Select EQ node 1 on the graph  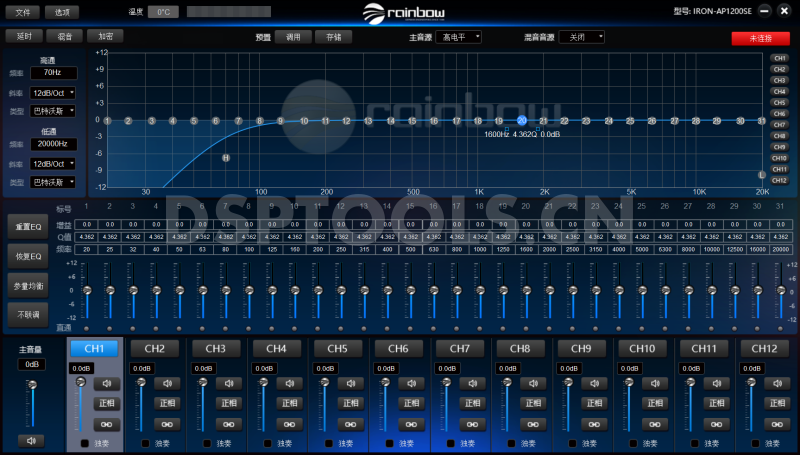pos(107,121)
